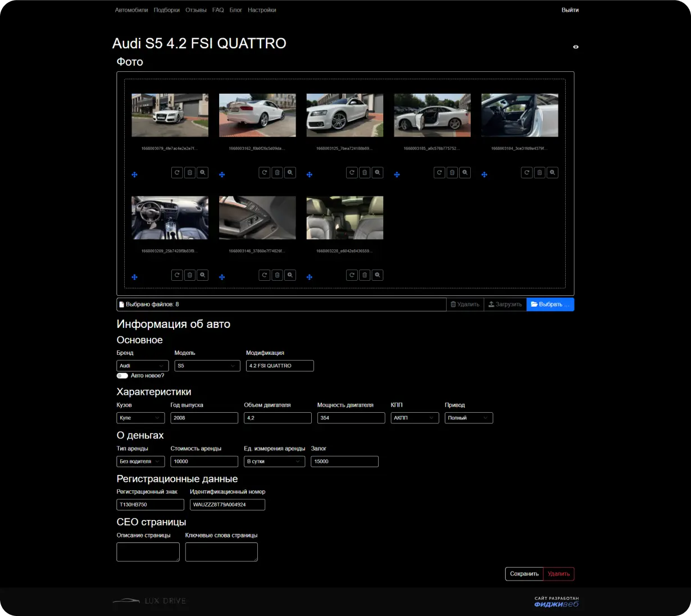Click the Выйти logout link

coord(570,10)
